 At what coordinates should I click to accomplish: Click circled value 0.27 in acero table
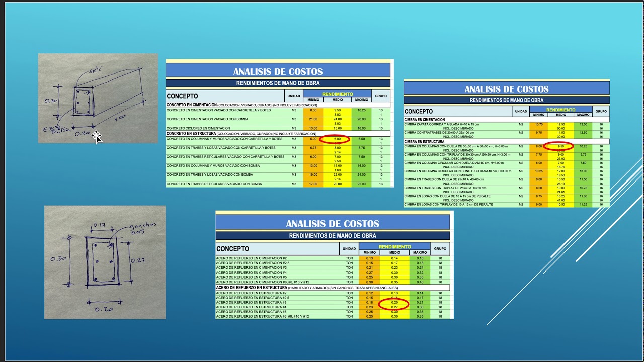pos(394,307)
